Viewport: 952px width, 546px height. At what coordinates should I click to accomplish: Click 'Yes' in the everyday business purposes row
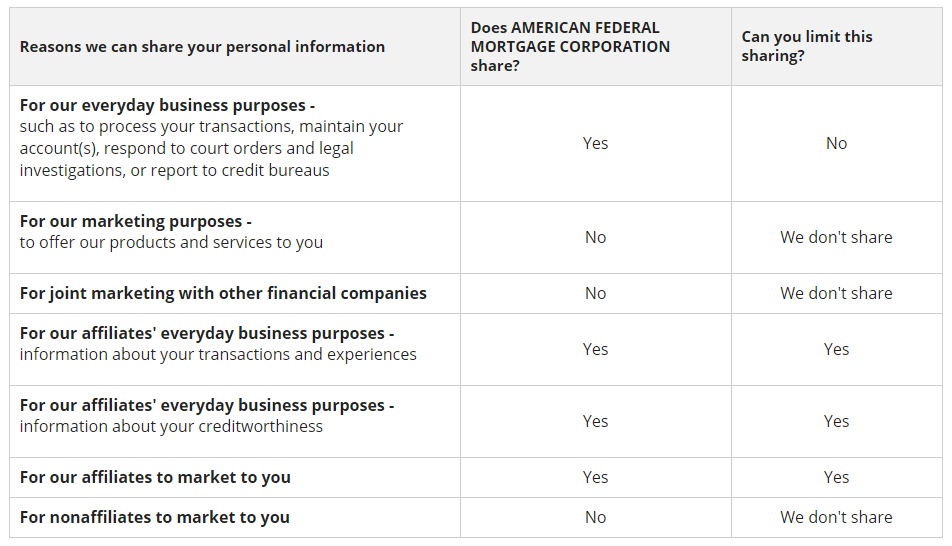click(x=595, y=143)
